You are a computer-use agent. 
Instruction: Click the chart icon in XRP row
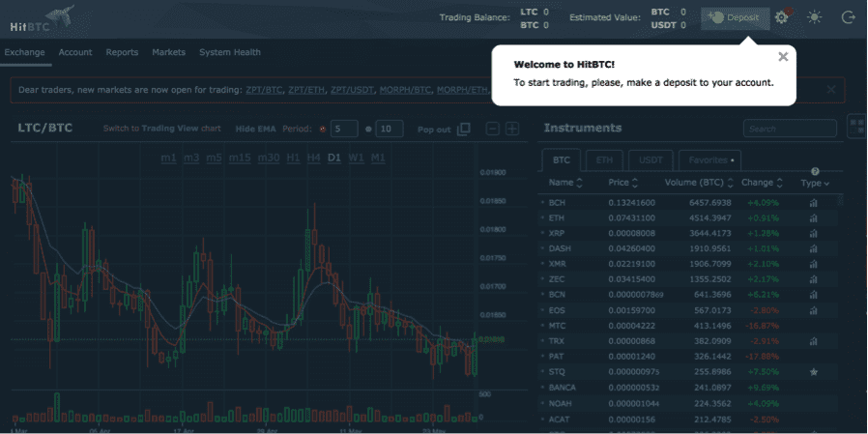pyautogui.click(x=813, y=234)
